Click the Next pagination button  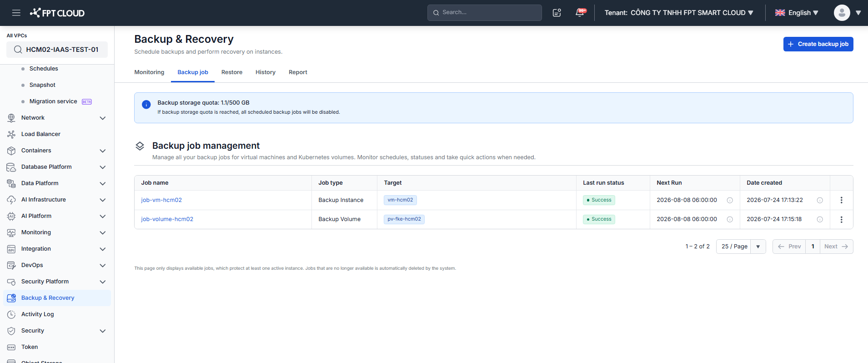pyautogui.click(x=836, y=247)
